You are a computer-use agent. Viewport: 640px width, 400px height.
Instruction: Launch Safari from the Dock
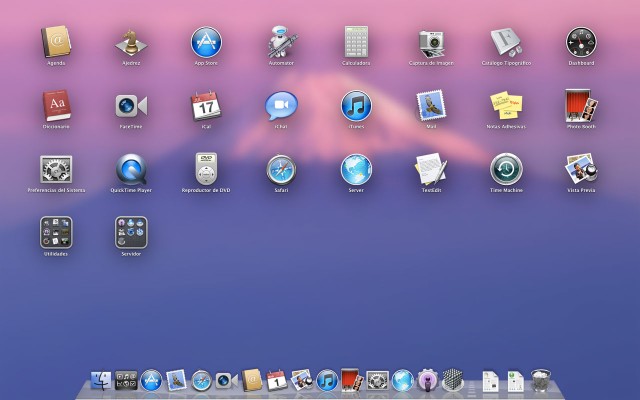202,380
